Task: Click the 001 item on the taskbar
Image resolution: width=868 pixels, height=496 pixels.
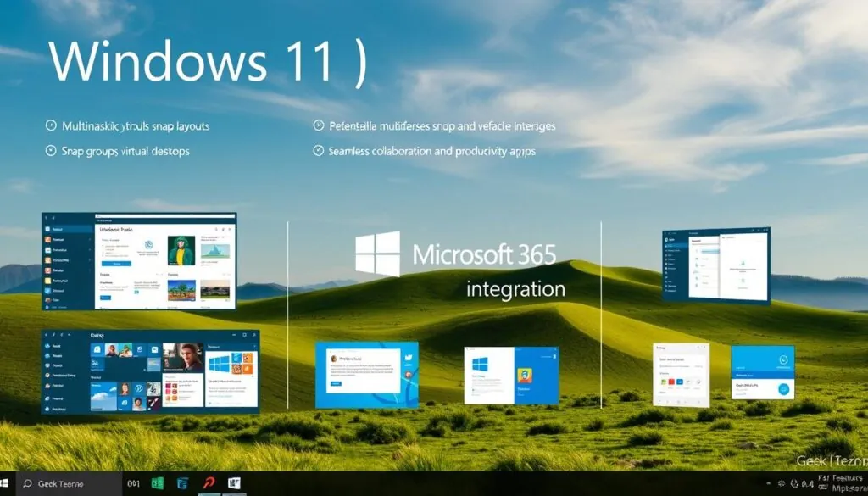Action: pos(133,483)
